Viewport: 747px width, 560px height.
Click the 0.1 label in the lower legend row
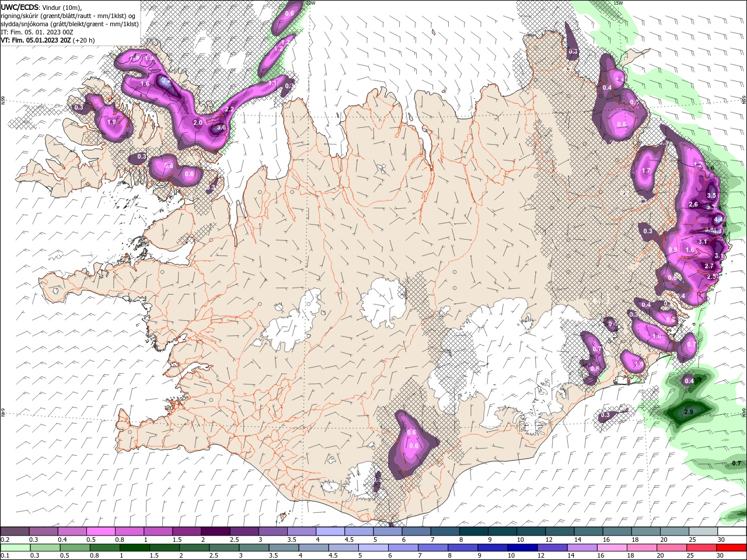click(4, 555)
